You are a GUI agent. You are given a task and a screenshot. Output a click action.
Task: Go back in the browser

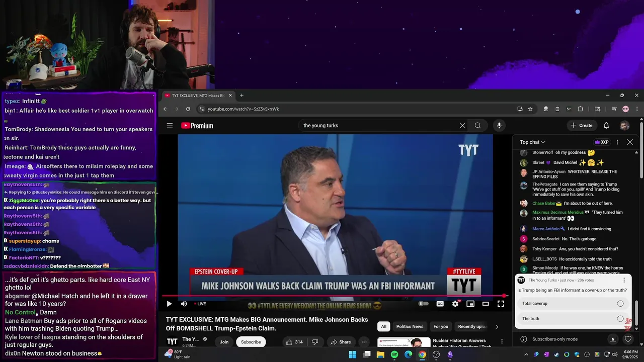165,109
